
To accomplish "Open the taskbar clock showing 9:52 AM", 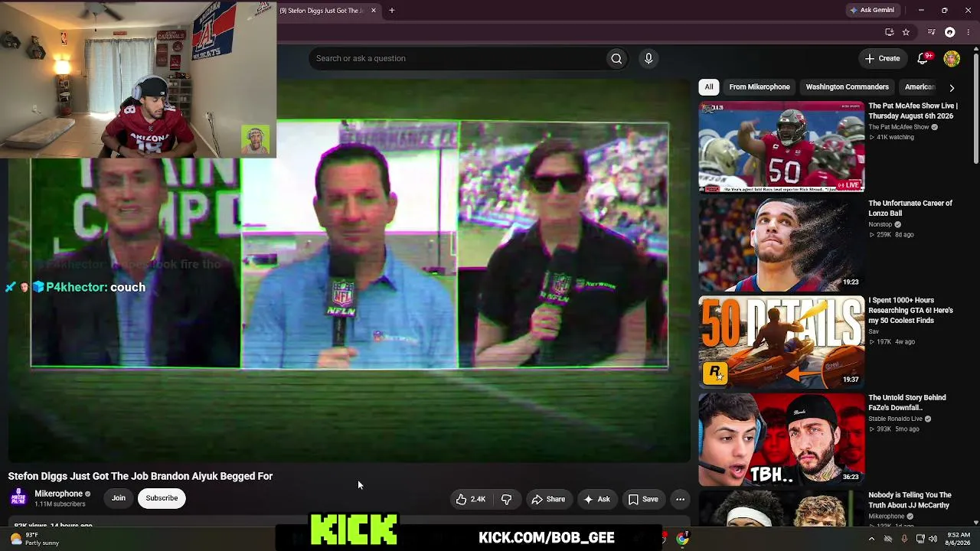I will click(x=959, y=539).
